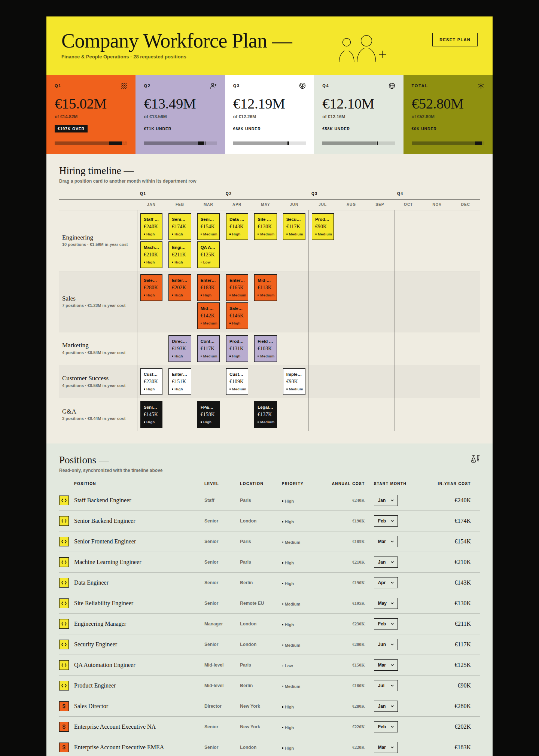The image size is (539, 756).
Task: Click the In-Year Cost column header
Action: (454, 484)
